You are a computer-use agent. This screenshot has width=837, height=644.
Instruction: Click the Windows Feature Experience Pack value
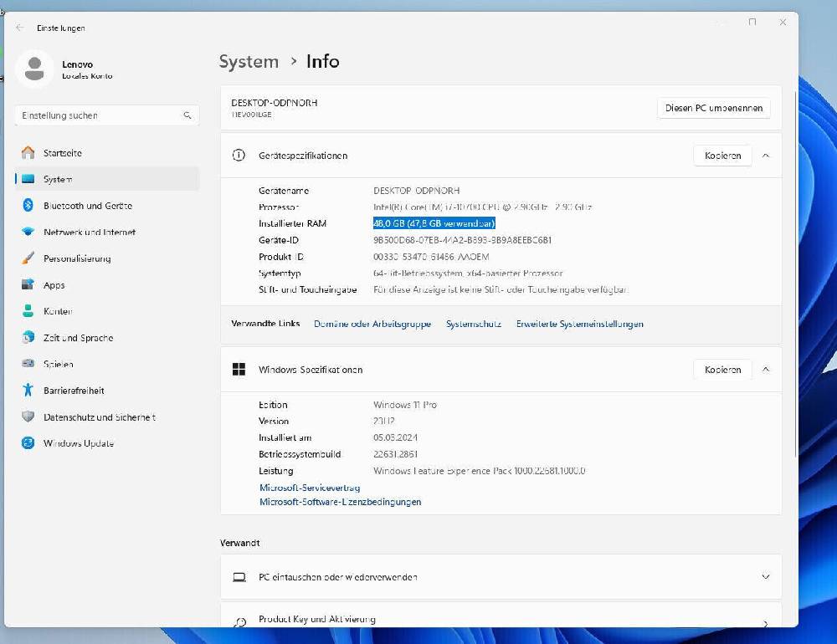(x=479, y=471)
